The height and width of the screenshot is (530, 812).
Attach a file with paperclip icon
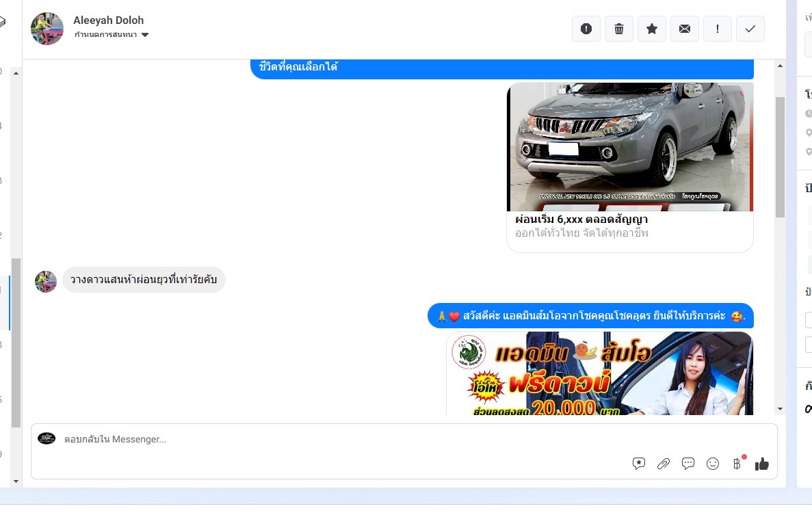coord(664,464)
